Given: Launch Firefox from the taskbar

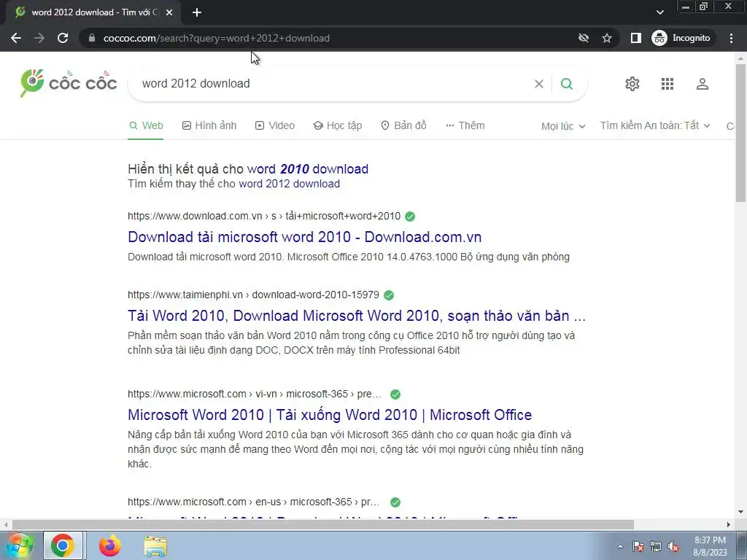Looking at the screenshot, I should click(x=109, y=545).
